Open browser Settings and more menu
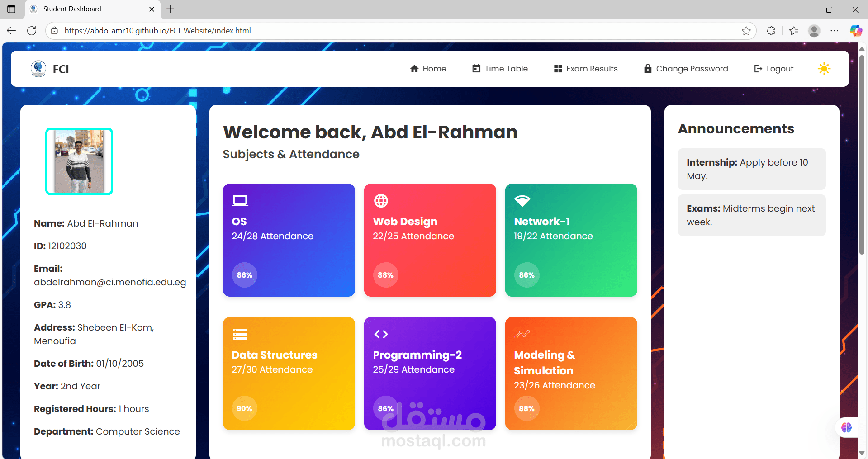Image resolution: width=868 pixels, height=459 pixels. click(835, 31)
